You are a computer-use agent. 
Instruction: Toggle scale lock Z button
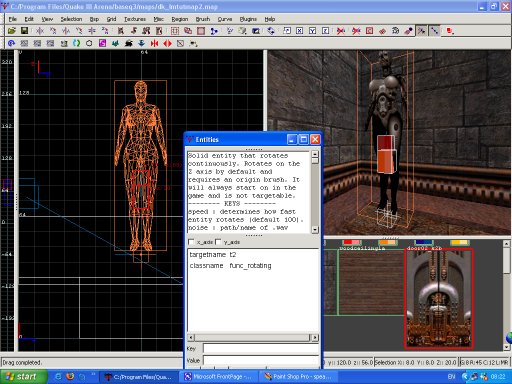[x=325, y=31]
